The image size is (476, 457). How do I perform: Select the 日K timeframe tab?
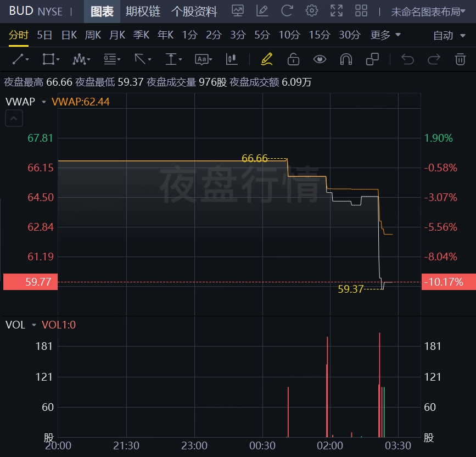tap(69, 35)
